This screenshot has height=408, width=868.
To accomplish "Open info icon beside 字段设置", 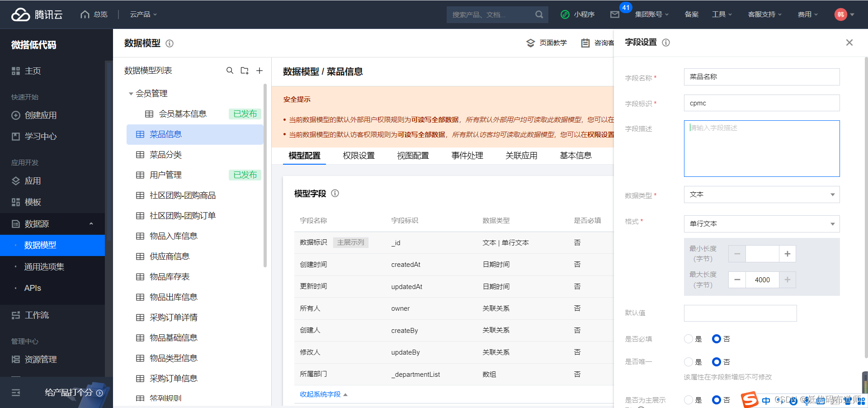I will click(666, 43).
